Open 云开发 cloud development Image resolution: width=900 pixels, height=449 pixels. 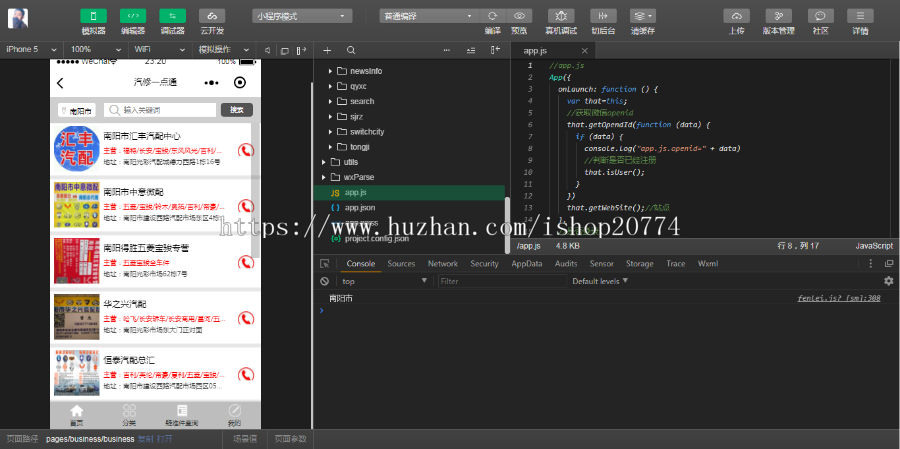(x=211, y=16)
